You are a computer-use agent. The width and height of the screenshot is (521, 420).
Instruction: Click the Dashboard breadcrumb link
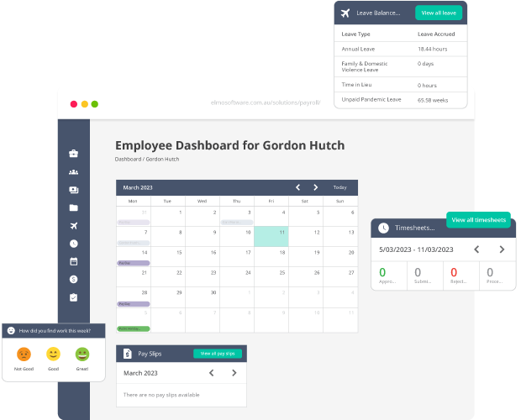(x=128, y=159)
